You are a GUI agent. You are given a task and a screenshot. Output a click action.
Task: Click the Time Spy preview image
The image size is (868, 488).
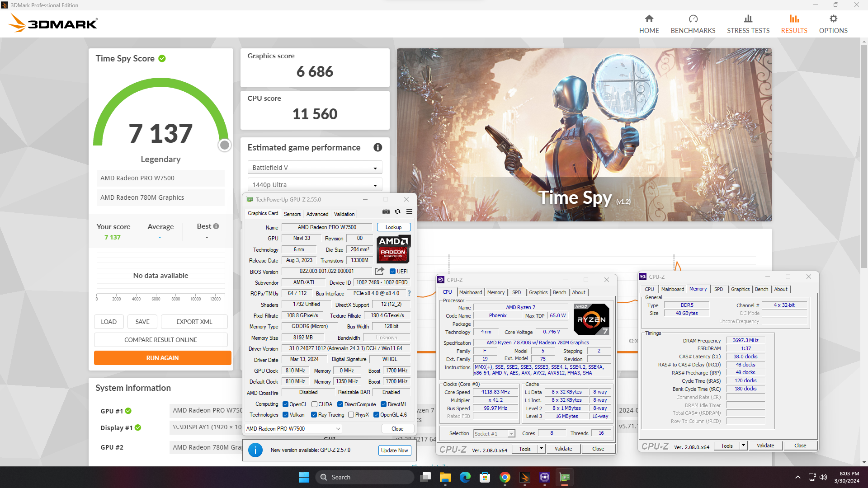[x=584, y=135]
